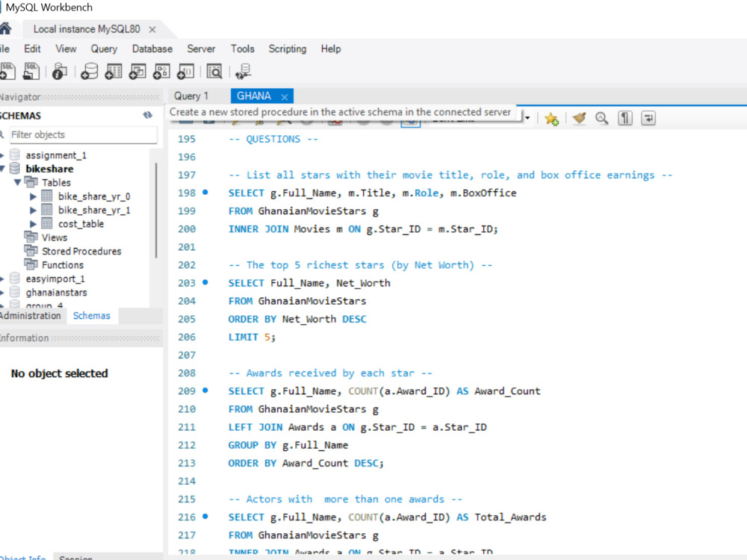Collapse the bikeshare schema
The width and height of the screenshot is (747, 560).
[x=3, y=169]
